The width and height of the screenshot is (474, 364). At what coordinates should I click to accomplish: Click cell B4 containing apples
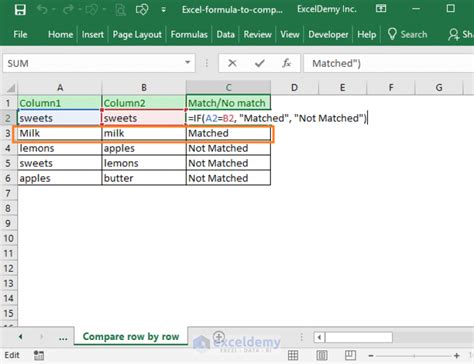point(144,148)
